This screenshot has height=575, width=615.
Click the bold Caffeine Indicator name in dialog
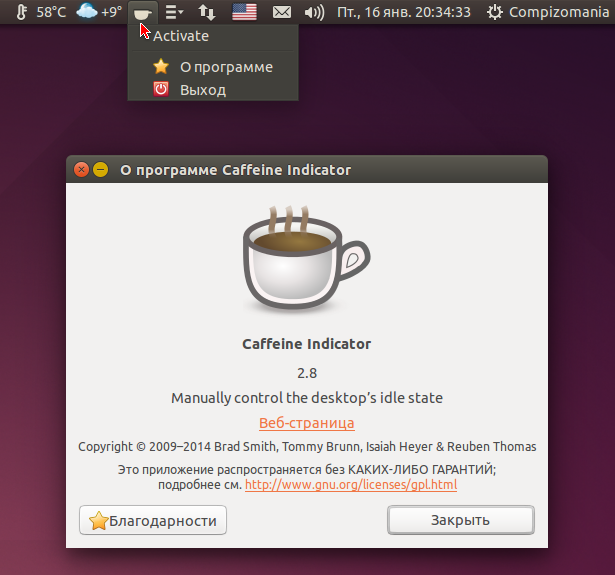click(307, 344)
